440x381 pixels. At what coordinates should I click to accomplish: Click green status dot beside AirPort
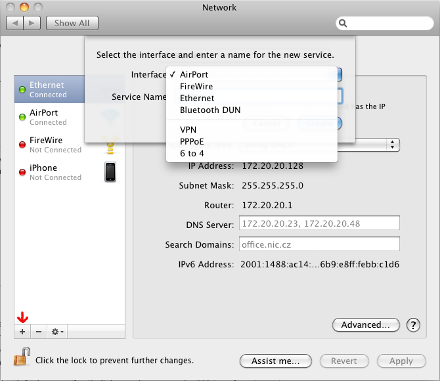[x=22, y=117]
